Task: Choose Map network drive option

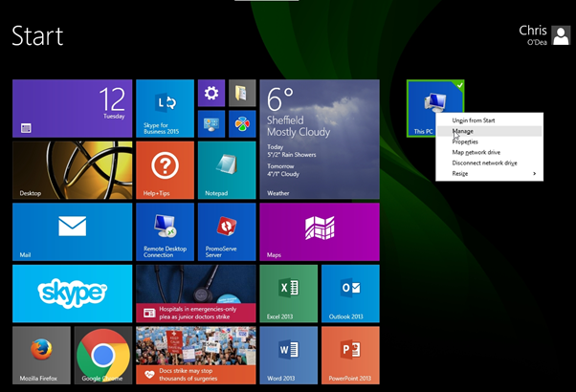Action: click(x=489, y=152)
